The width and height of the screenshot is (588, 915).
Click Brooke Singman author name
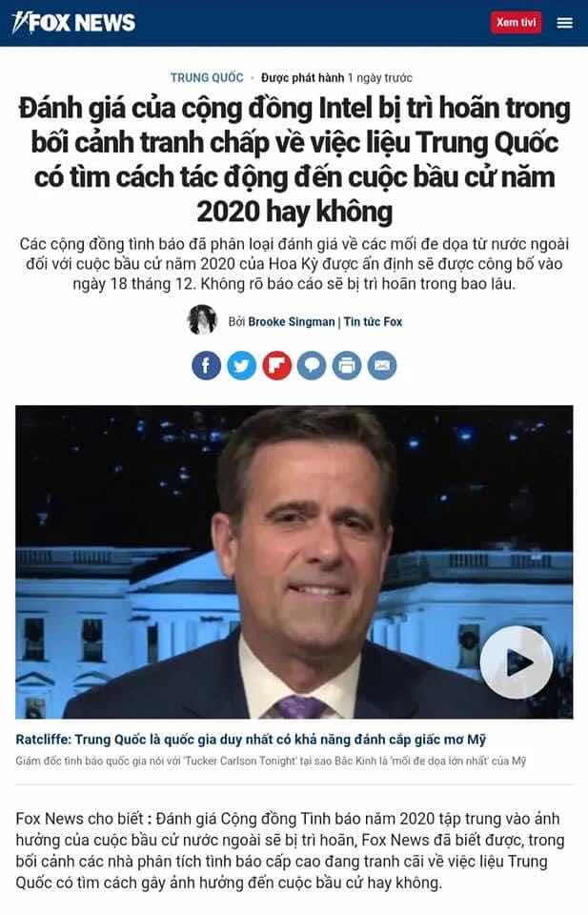(291, 321)
